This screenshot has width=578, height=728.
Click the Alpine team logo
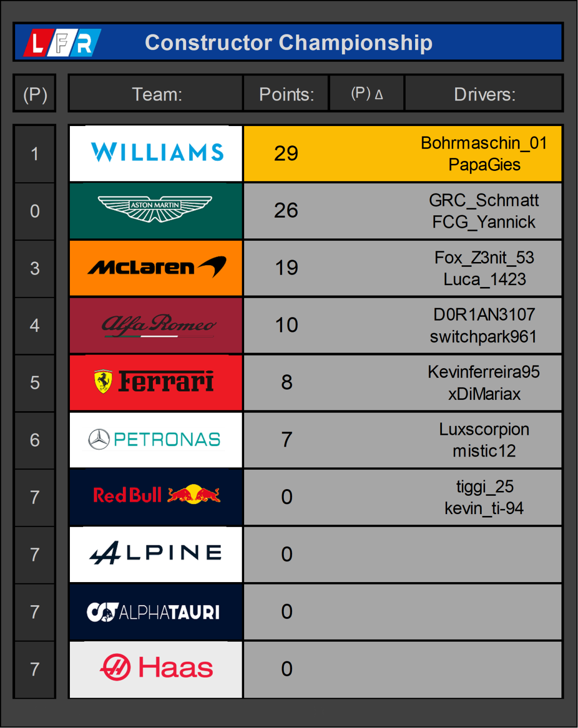point(156,554)
